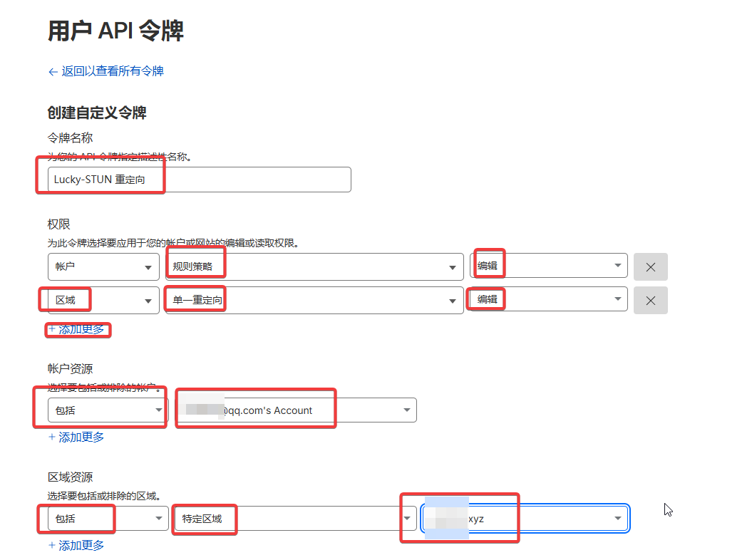
Task: Remove the 帐户 规则策略 permission row
Action: 650,266
